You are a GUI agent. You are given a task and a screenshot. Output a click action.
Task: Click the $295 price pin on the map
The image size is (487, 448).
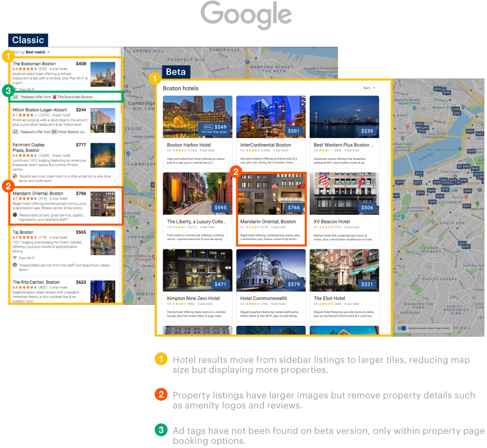point(432,202)
